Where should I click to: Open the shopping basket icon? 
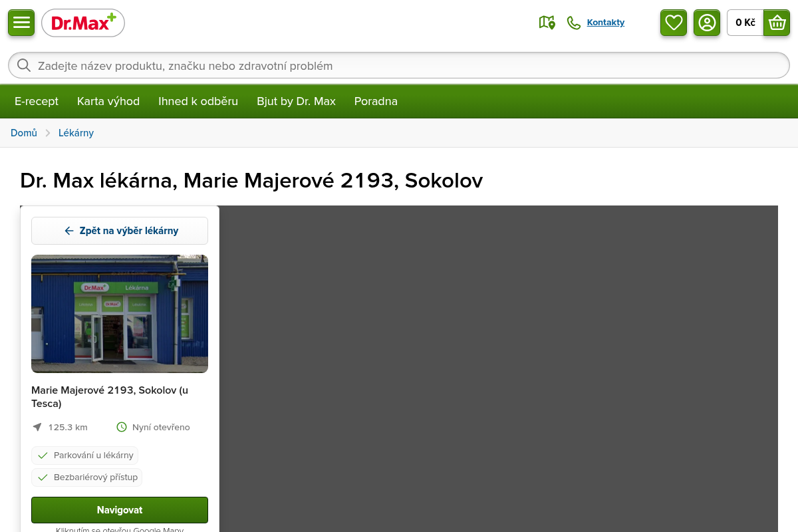(777, 23)
